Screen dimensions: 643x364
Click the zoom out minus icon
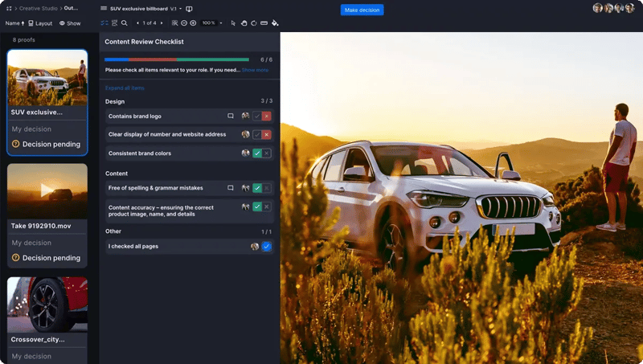(184, 23)
